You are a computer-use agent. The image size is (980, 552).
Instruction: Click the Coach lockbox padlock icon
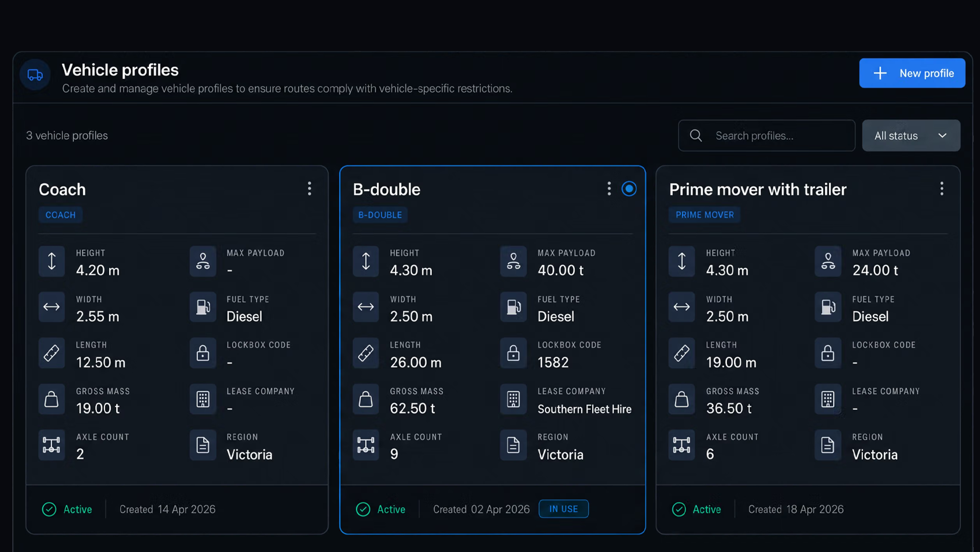pyautogui.click(x=203, y=353)
